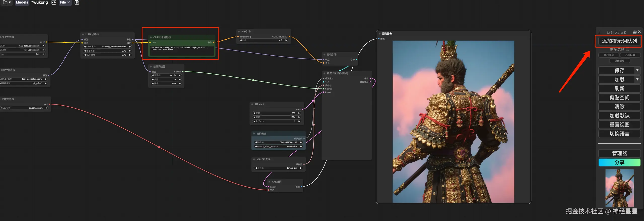This screenshot has height=221, width=644.
Task: Open the type flux selector
Action: tap(22, 54)
